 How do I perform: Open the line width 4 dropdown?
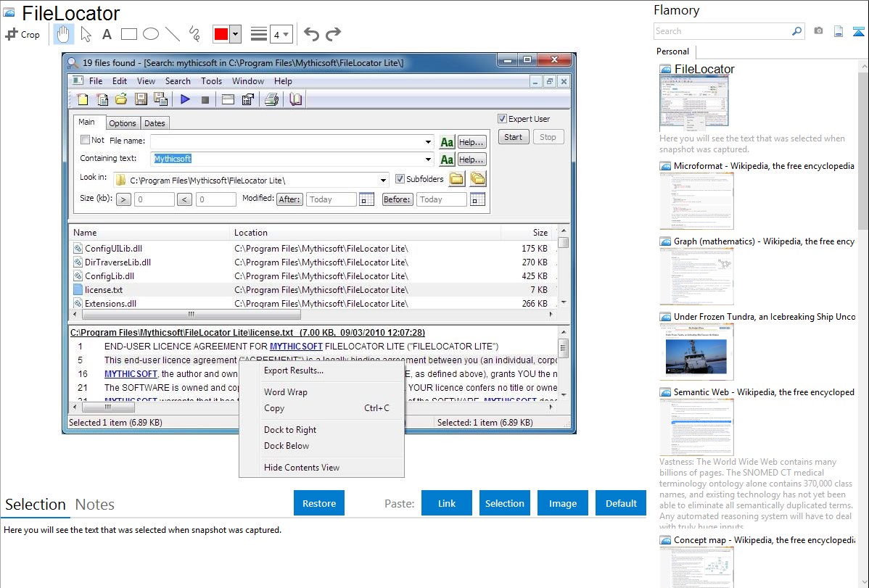(x=281, y=34)
